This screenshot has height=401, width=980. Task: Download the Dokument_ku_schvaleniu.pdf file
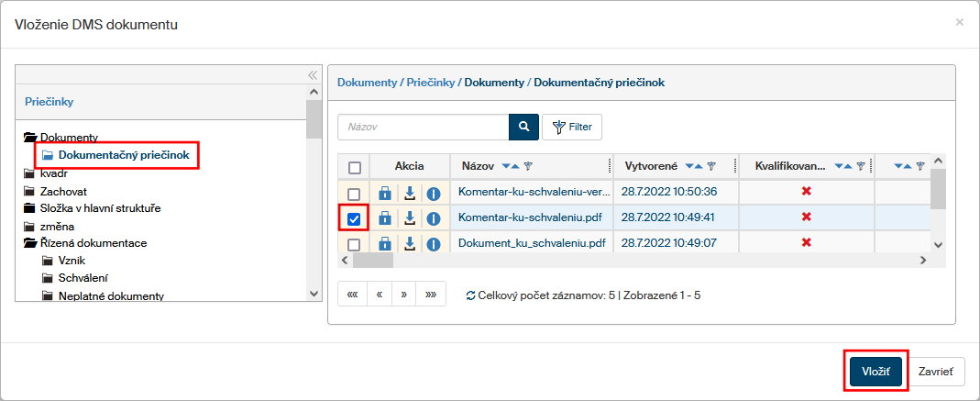pyautogui.click(x=410, y=243)
